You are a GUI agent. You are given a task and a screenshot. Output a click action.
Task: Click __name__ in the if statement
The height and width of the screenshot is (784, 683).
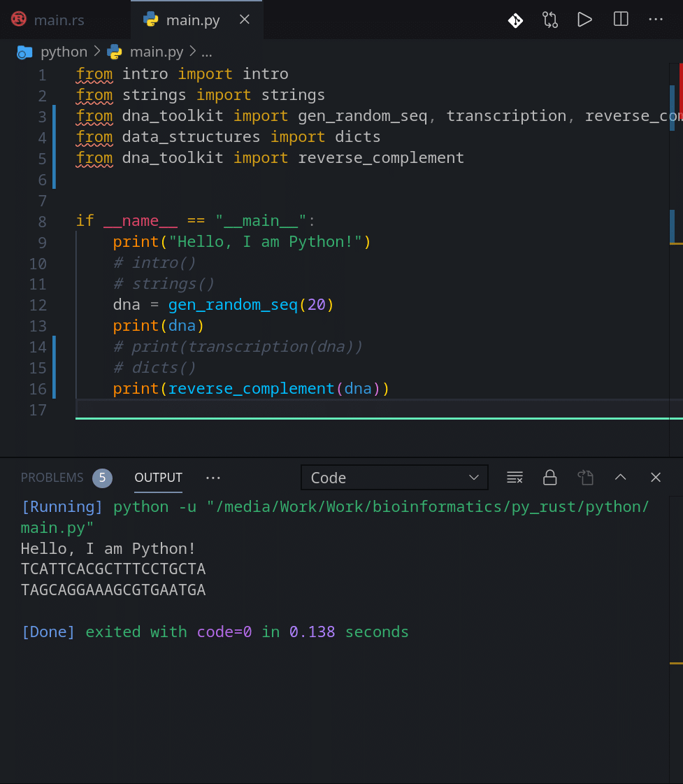pyautogui.click(x=141, y=220)
